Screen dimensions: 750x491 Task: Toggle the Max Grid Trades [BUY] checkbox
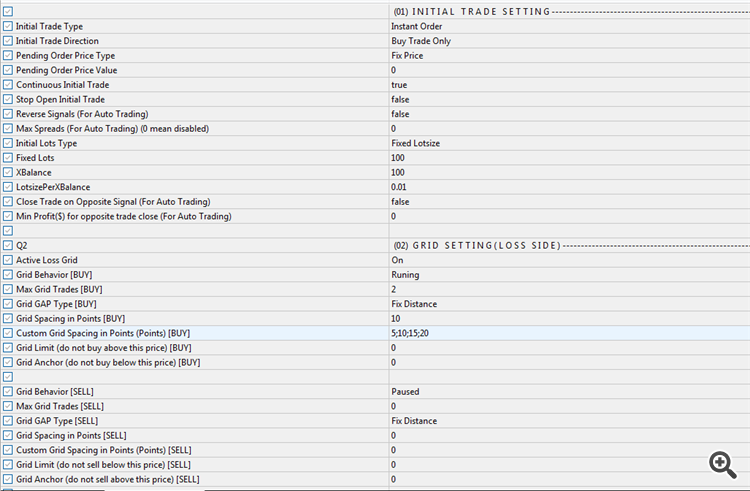(8, 289)
